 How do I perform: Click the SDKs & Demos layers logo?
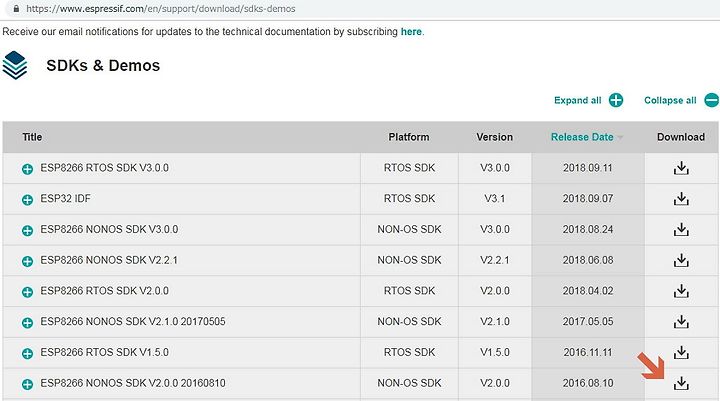(15, 65)
